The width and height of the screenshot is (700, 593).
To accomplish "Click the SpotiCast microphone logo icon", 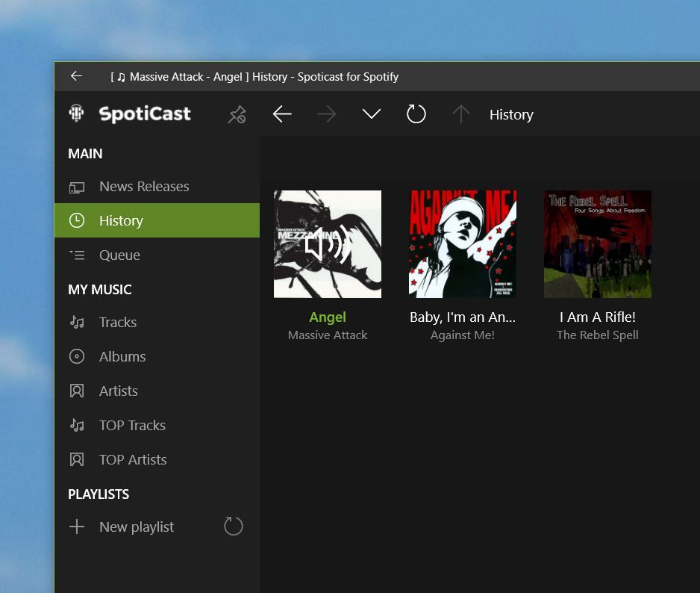I will 76,113.
